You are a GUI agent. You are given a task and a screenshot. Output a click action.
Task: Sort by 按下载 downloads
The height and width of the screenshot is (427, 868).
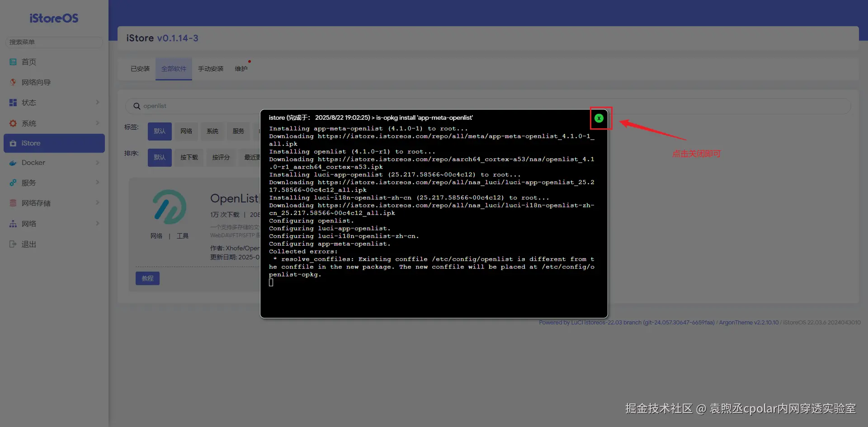(x=189, y=157)
